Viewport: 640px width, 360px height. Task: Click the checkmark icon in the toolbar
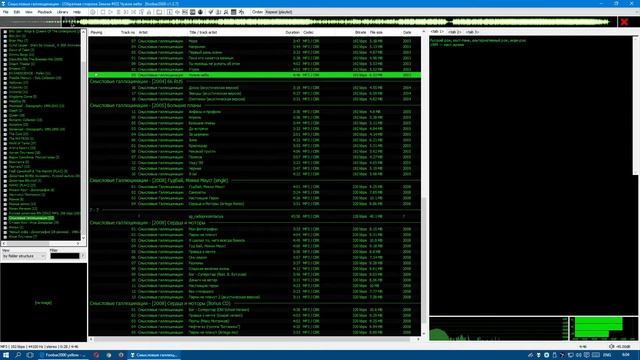tap(211, 12)
